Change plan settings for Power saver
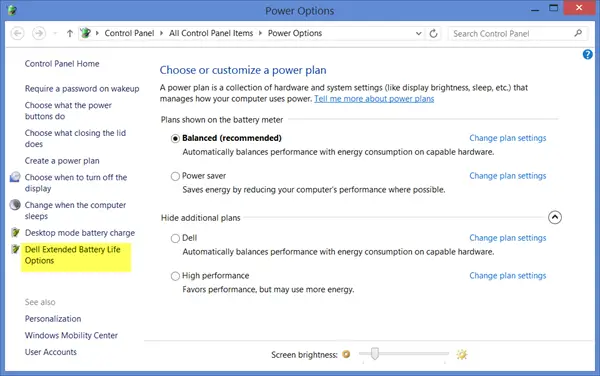The height and width of the screenshot is (376, 600). tap(507, 176)
